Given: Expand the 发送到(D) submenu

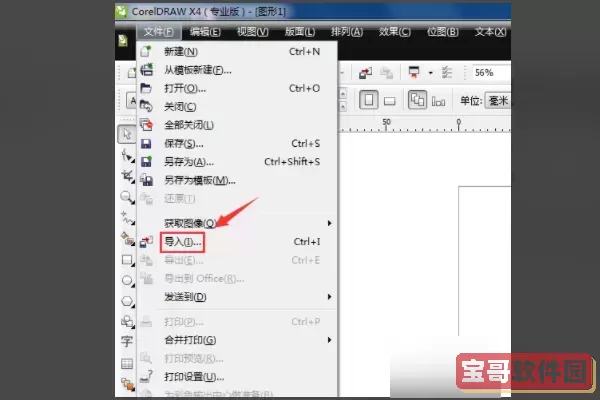Looking at the screenshot, I should coord(237,297).
